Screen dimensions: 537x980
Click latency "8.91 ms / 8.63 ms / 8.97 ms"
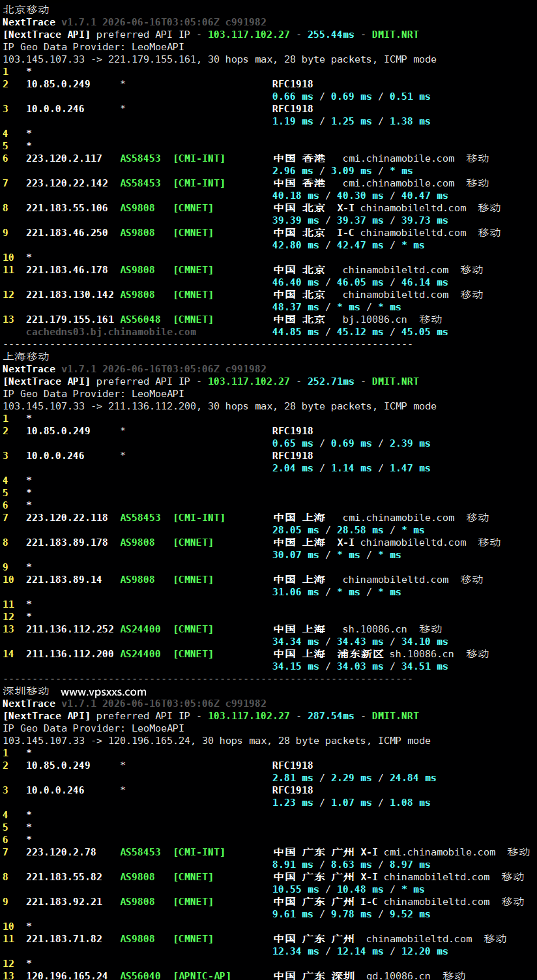(351, 865)
